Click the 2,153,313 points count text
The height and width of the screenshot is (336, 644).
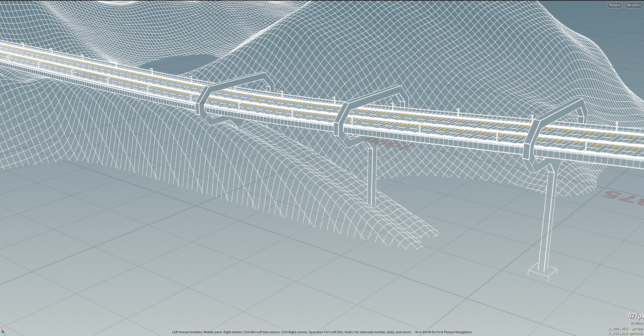[x=626, y=334]
